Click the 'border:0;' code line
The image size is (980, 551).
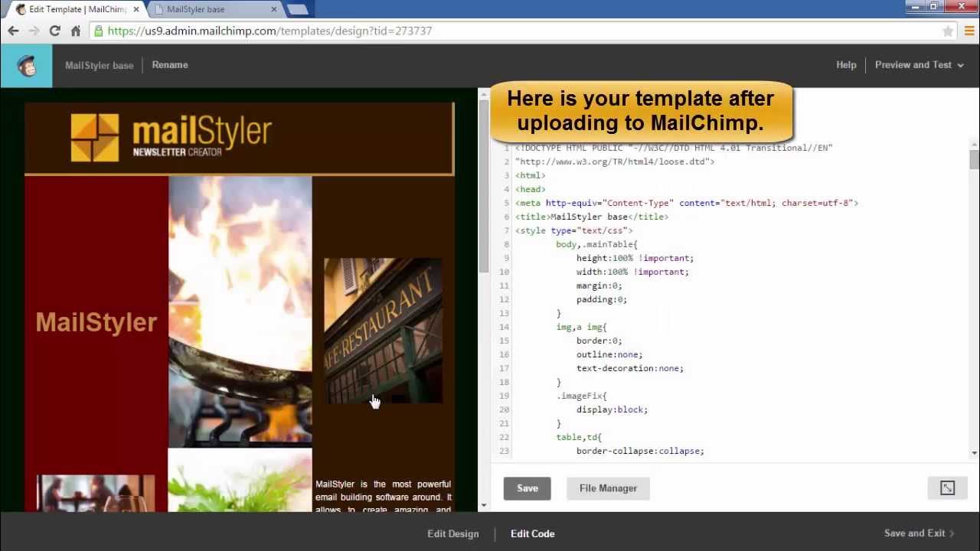tap(599, 341)
